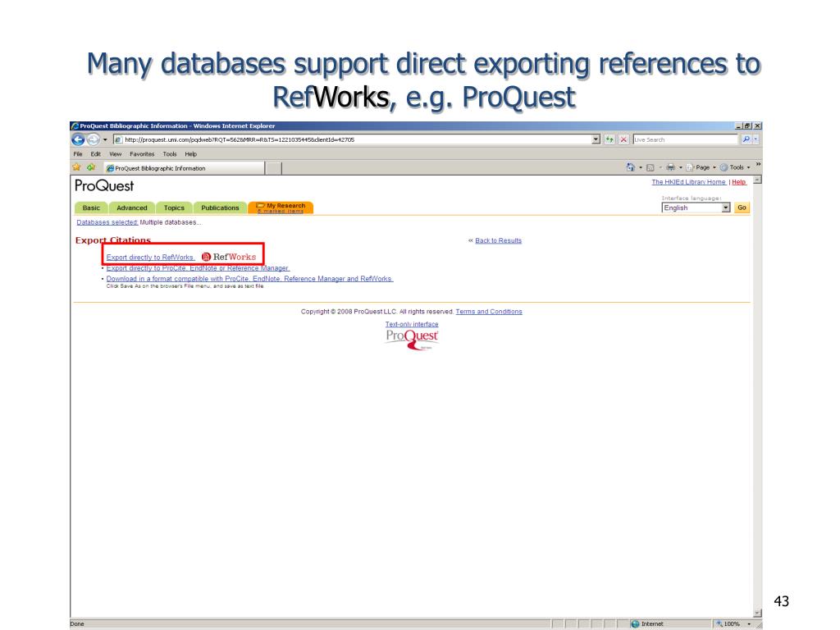Switch to the Advanced search tab
This screenshot has height=630, width=840.
point(132,208)
